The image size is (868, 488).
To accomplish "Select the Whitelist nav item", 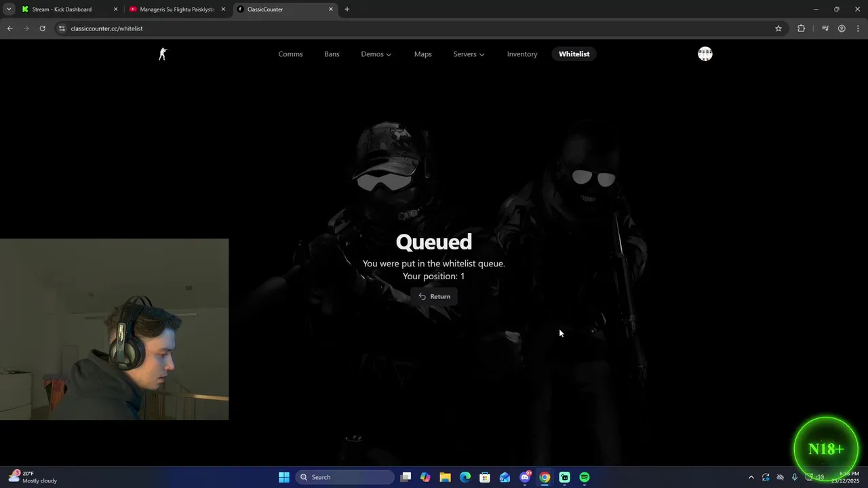I will (574, 54).
